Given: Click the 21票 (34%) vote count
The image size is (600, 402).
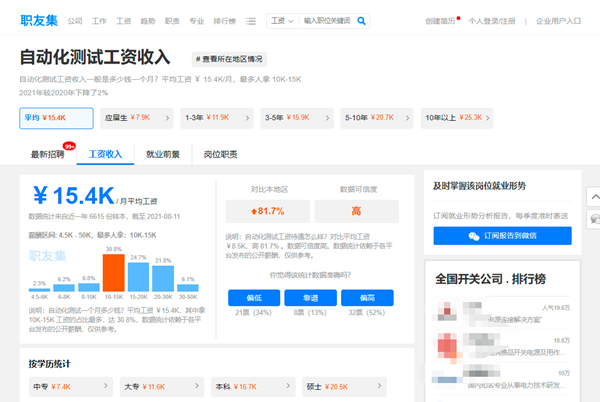Looking at the screenshot, I should [x=253, y=312].
